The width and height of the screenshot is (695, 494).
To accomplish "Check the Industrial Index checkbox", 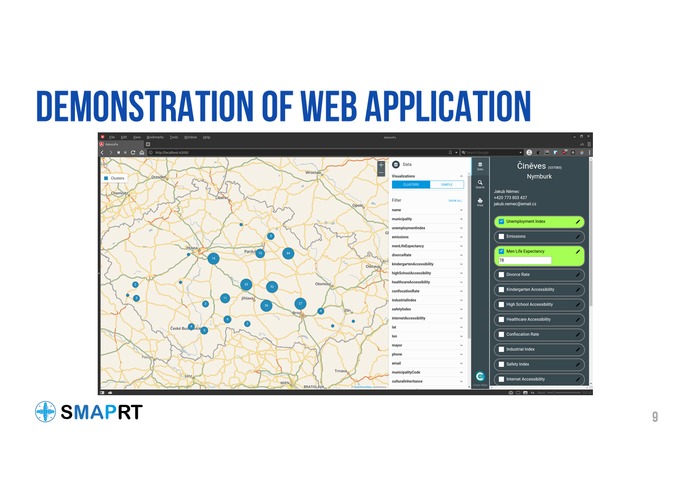I will coord(501,350).
